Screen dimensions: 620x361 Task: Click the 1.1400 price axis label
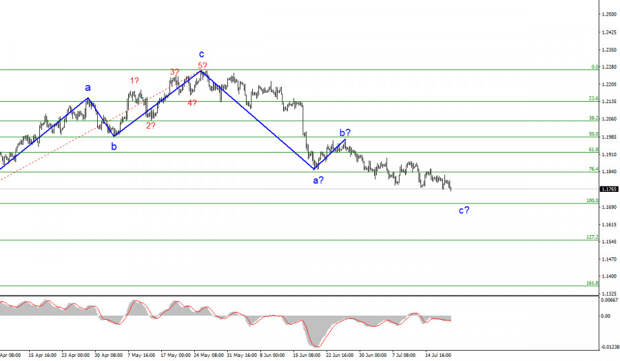pos(609,276)
